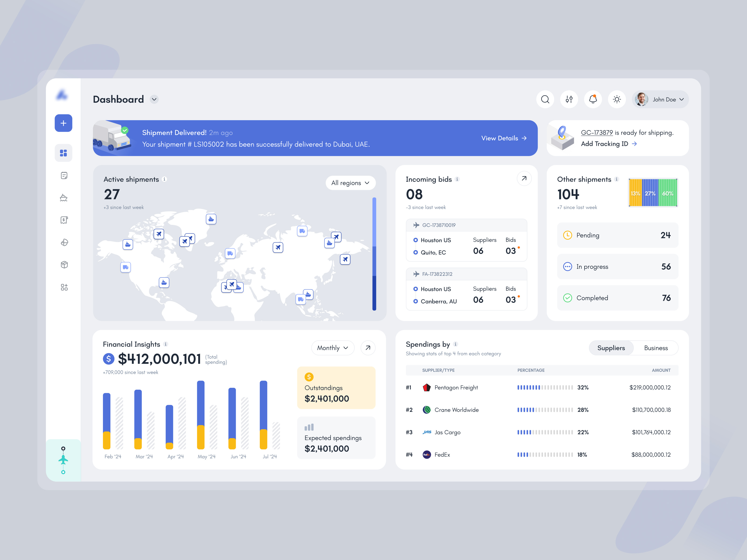This screenshot has width=747, height=560.
Task: Click the truck marker over Europe
Action: tap(230, 253)
